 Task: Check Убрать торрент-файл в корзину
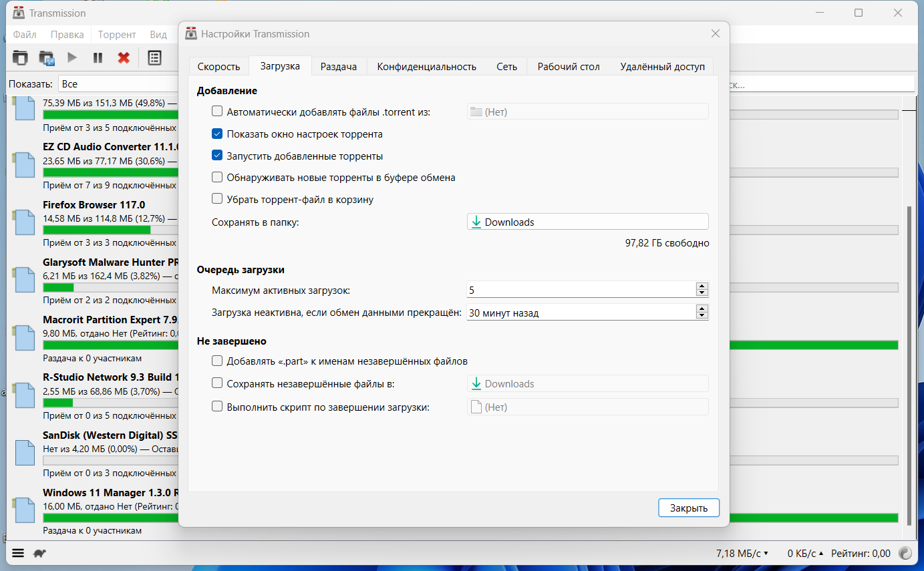click(x=217, y=199)
